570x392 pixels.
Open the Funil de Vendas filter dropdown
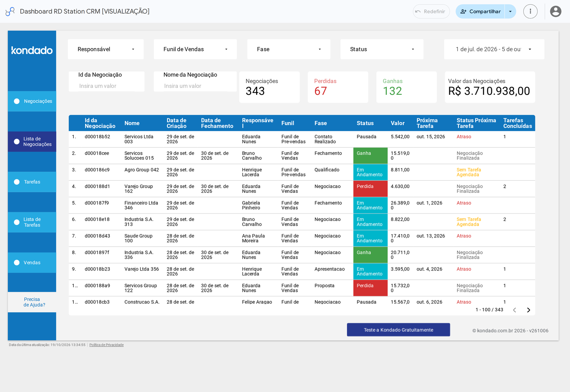[195, 49]
